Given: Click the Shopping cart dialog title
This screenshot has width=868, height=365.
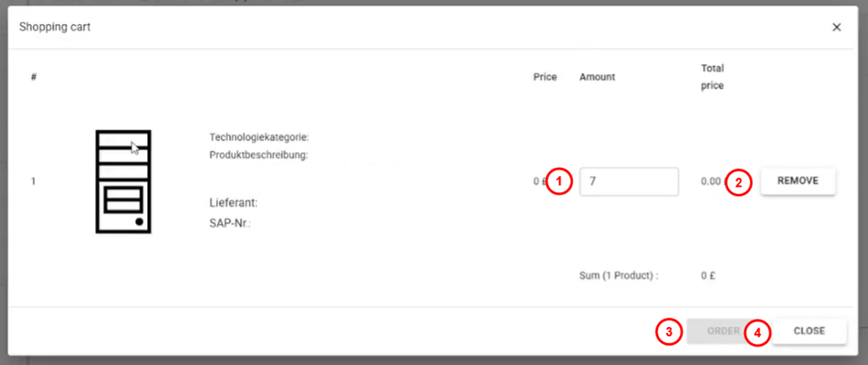Looking at the screenshot, I should [55, 27].
